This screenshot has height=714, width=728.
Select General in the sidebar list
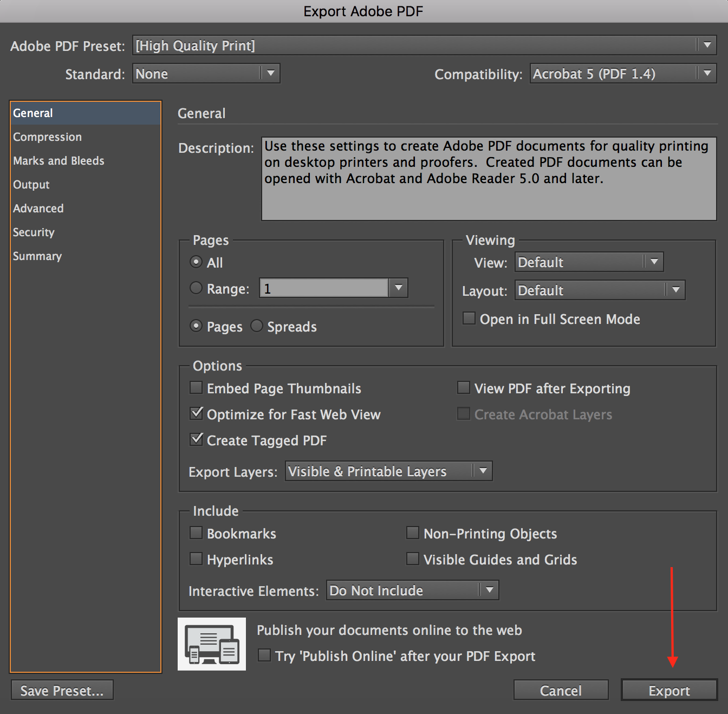coord(86,113)
